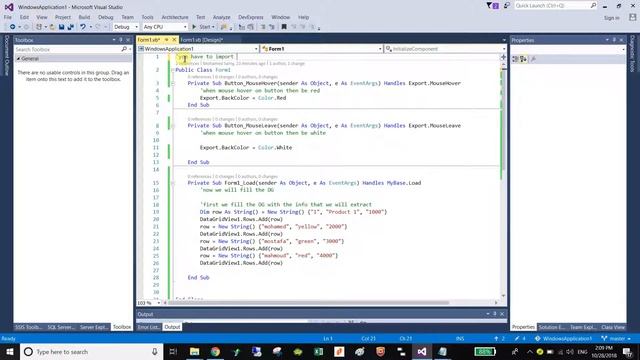
Task: Click the split editor icon above scrollbar
Action: point(503,57)
